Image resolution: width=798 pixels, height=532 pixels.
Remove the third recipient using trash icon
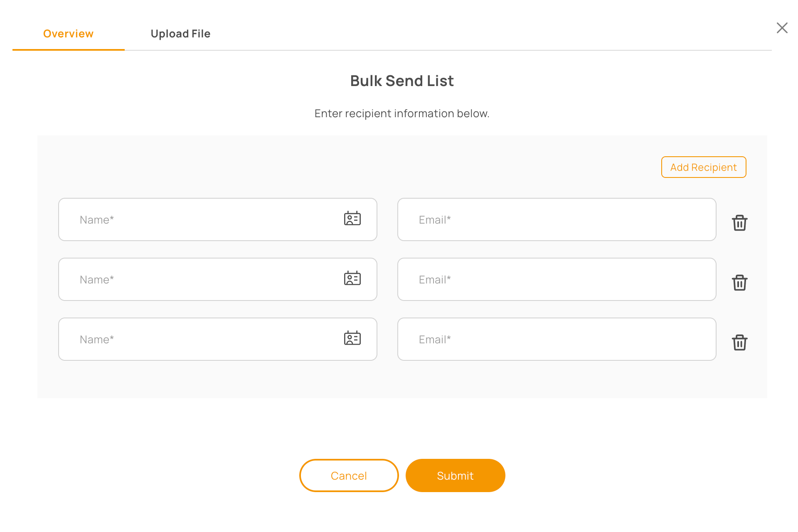point(739,342)
